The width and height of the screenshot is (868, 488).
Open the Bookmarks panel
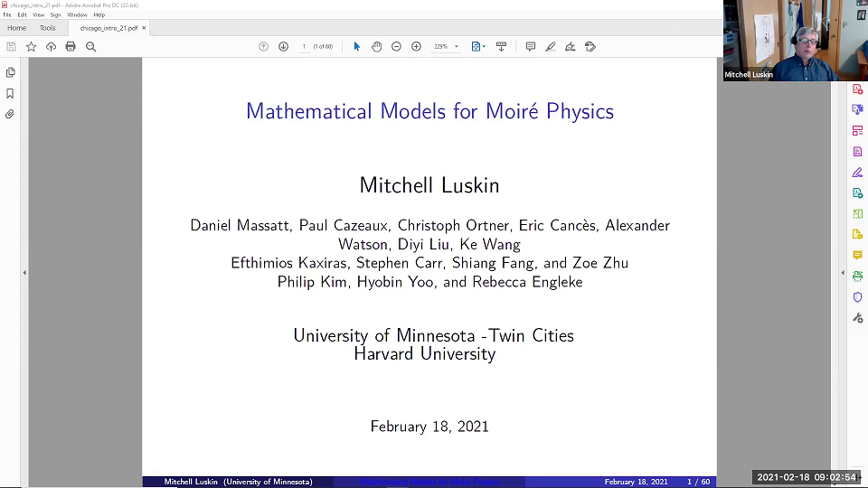tap(10, 93)
